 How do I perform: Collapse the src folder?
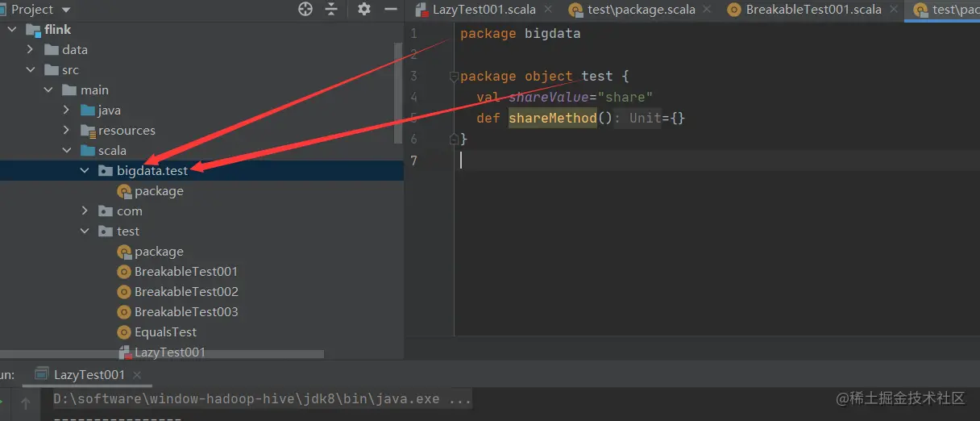pyautogui.click(x=31, y=69)
